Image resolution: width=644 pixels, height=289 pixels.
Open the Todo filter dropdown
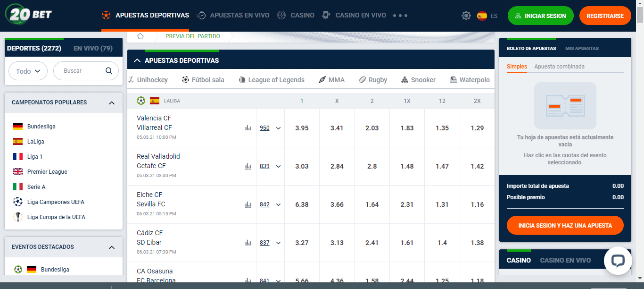pos(28,71)
